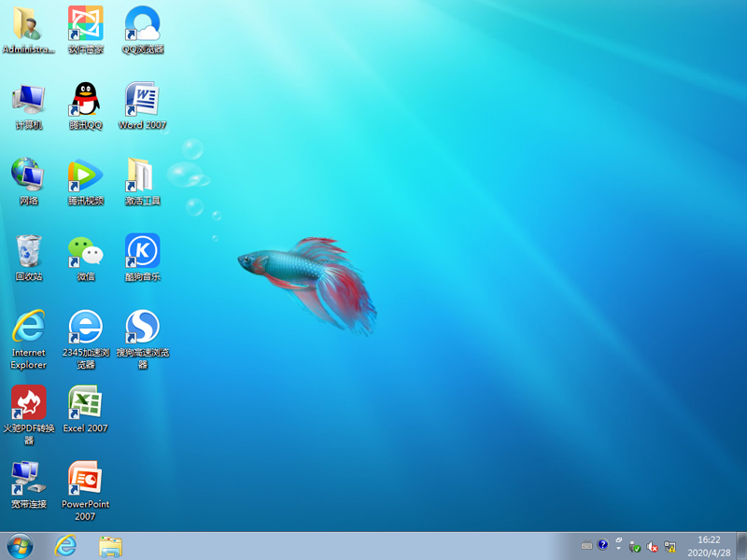Click the muted volume tray icon
The width and height of the screenshot is (747, 560).
[x=653, y=546]
